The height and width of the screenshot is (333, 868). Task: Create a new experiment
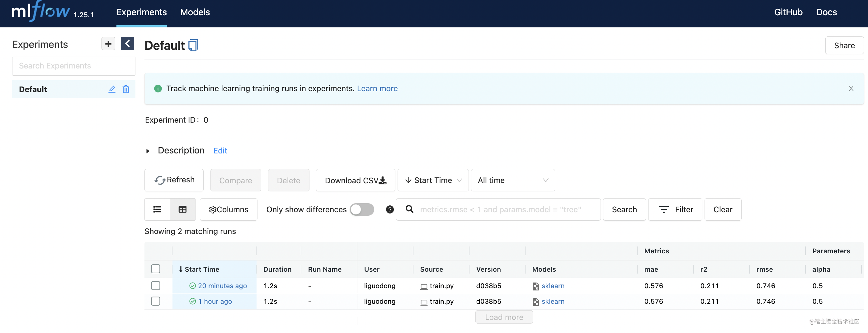point(108,44)
